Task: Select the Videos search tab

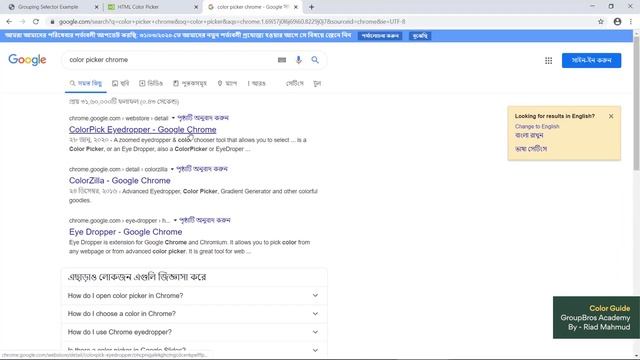Action: (x=151, y=83)
